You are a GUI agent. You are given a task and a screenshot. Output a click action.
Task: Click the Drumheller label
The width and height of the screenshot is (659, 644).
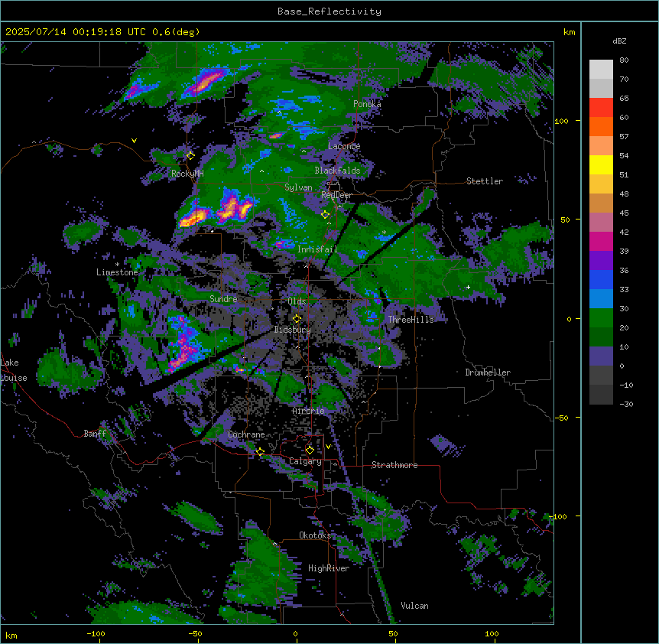(488, 372)
